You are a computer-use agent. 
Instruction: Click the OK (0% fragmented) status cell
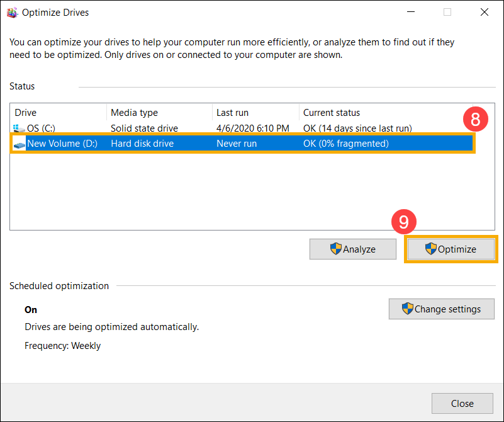pyautogui.click(x=346, y=144)
